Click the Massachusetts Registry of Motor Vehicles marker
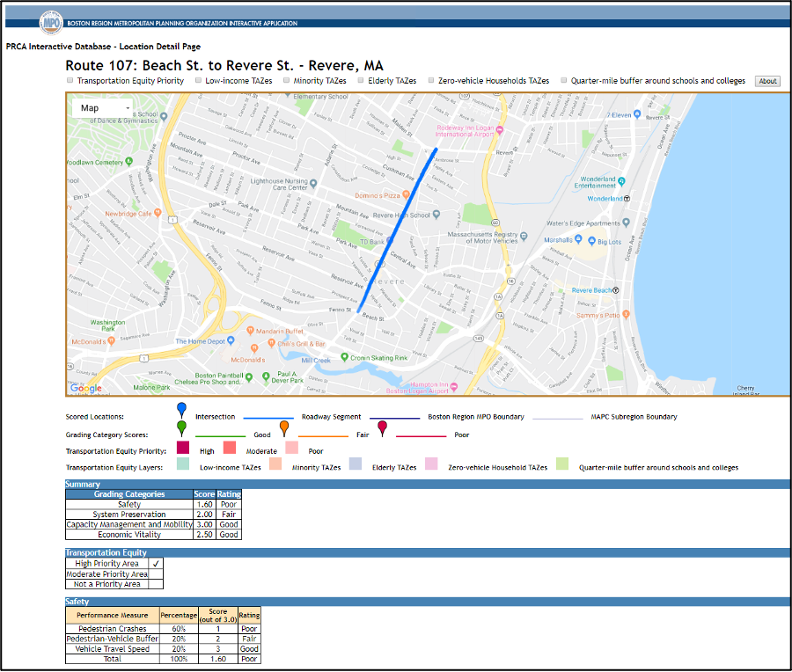This screenshot has width=792, height=672. click(x=523, y=236)
